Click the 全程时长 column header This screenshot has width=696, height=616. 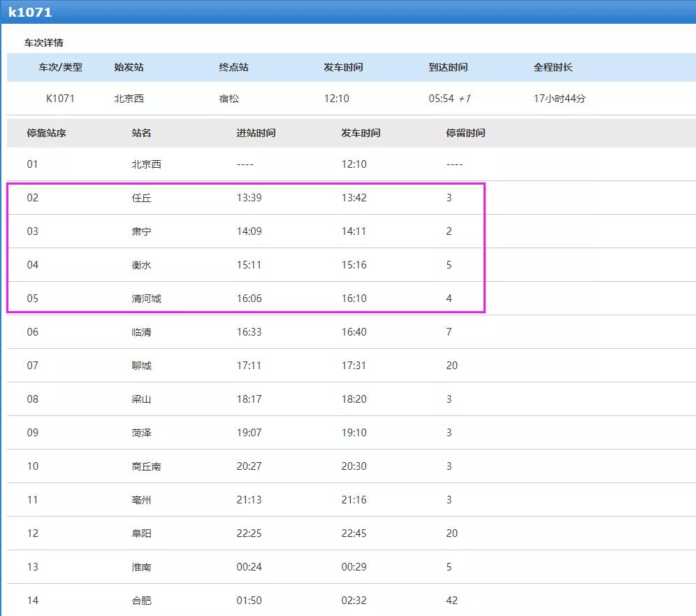[553, 67]
